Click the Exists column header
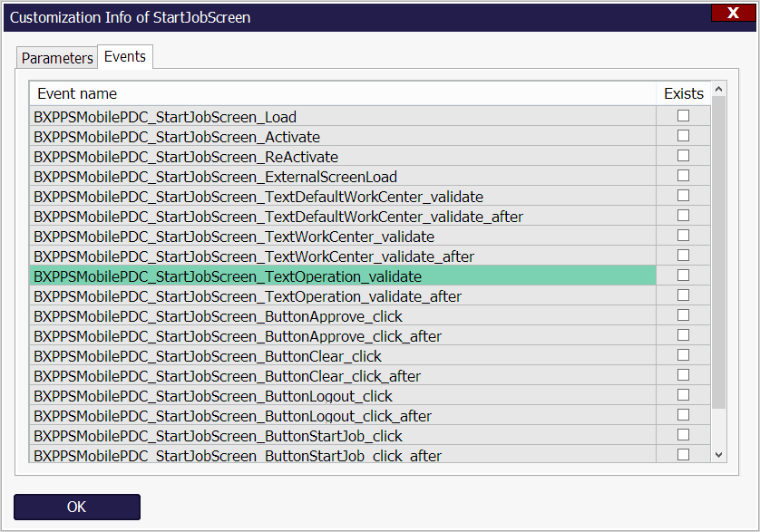This screenshot has height=532, width=760. tap(683, 93)
